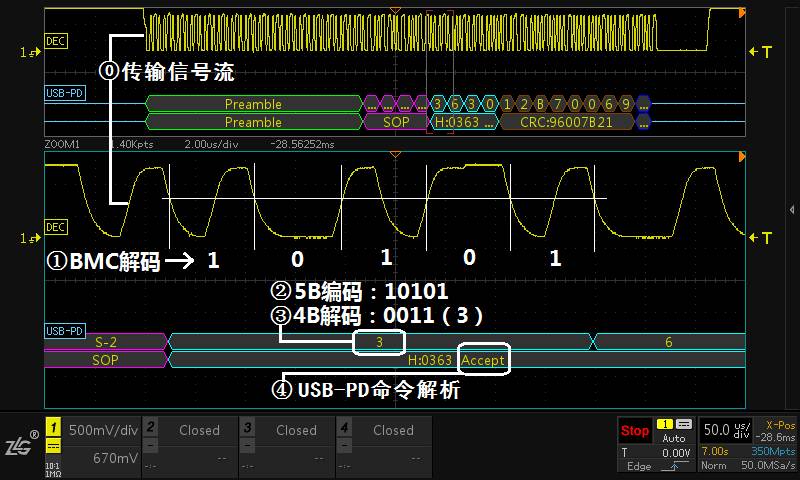Click the 2.00us/div zoom timebase value
The image size is (800, 480).
click(x=211, y=144)
